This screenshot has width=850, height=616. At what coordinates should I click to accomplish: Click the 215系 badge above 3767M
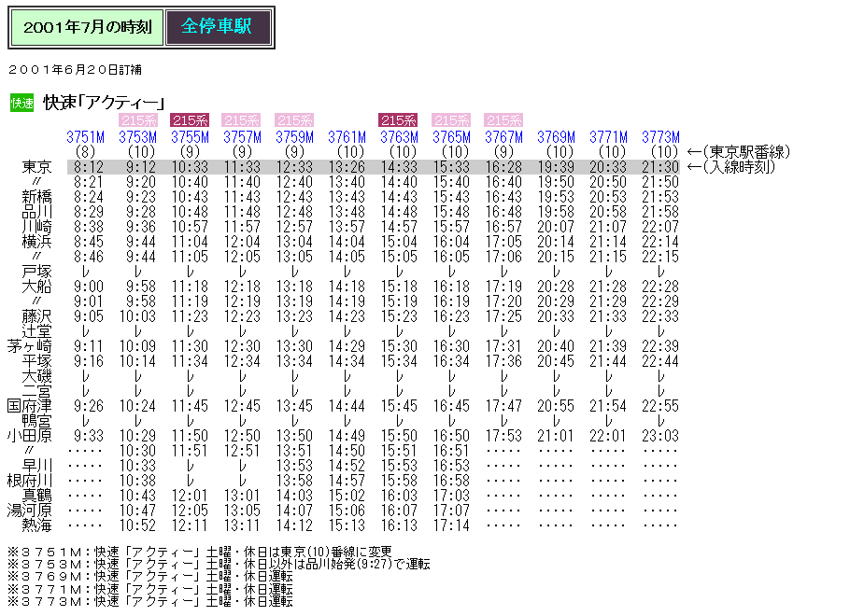tap(503, 120)
